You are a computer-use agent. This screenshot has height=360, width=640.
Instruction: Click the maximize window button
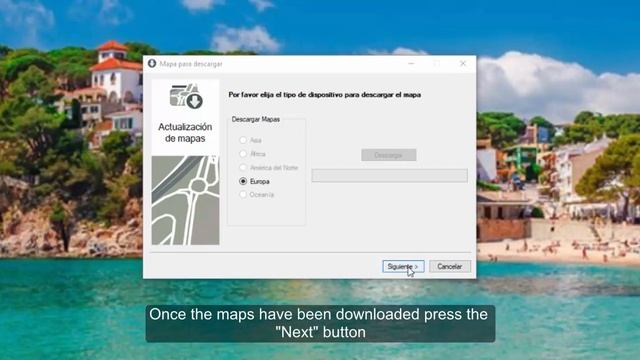[x=437, y=63]
